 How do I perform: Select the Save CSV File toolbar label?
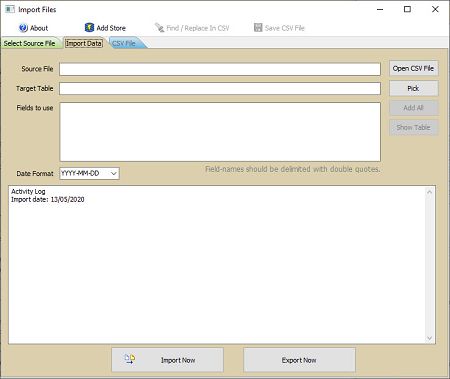click(285, 28)
